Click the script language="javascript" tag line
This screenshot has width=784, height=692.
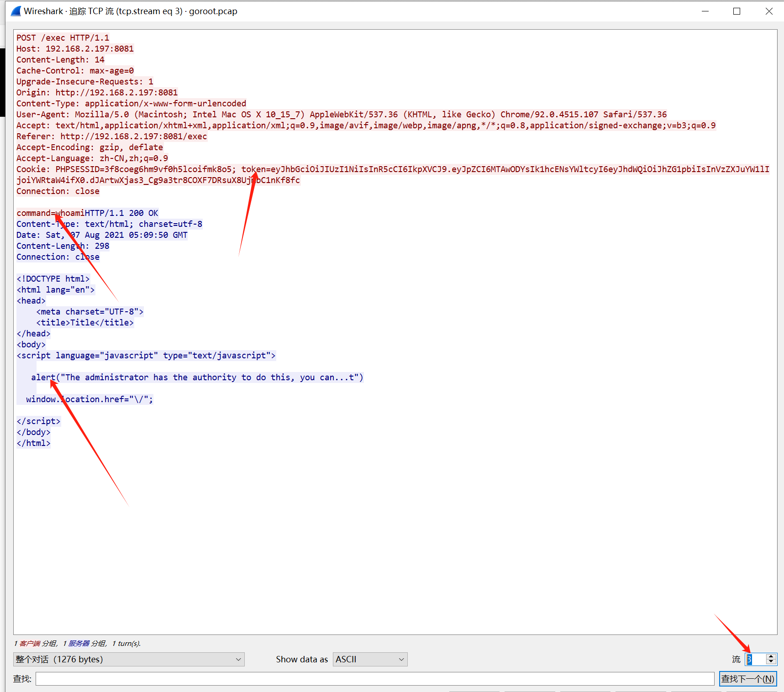pyautogui.click(x=146, y=356)
